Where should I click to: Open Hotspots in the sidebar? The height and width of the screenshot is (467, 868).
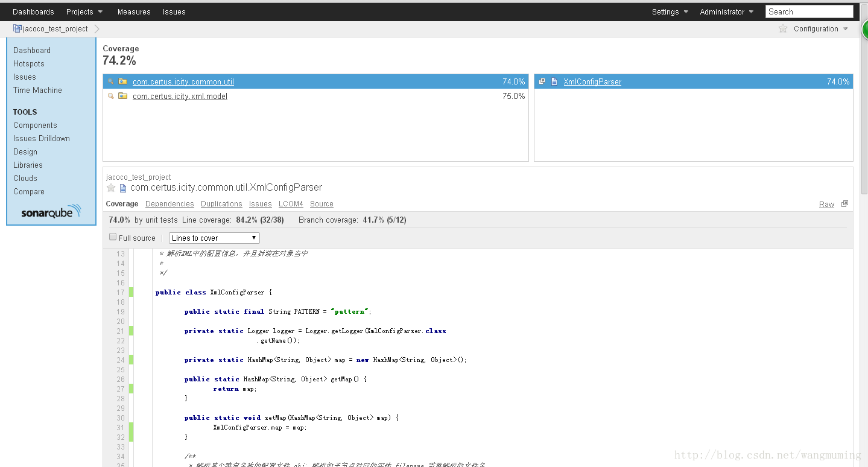click(29, 63)
